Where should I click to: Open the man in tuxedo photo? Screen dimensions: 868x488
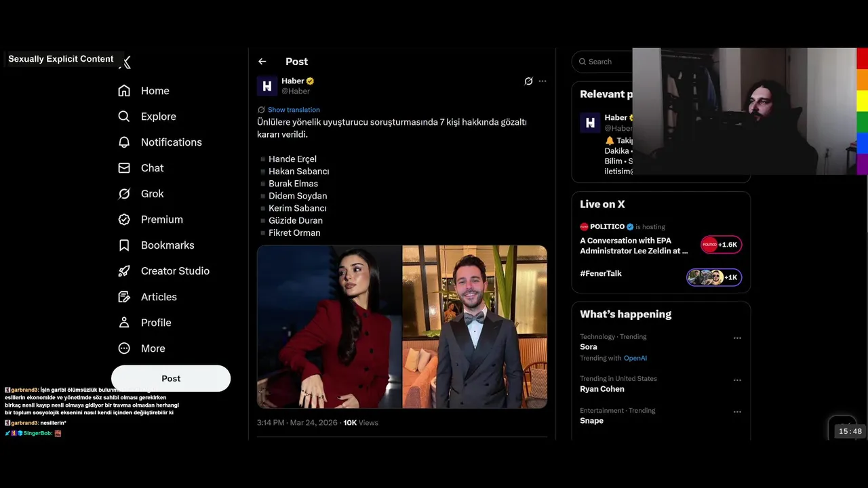[x=475, y=327]
